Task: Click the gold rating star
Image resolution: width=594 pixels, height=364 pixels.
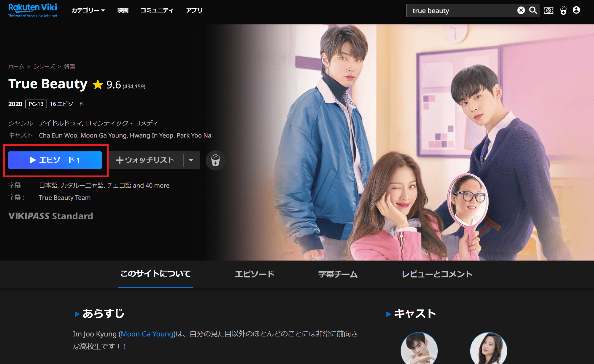Action: (98, 85)
